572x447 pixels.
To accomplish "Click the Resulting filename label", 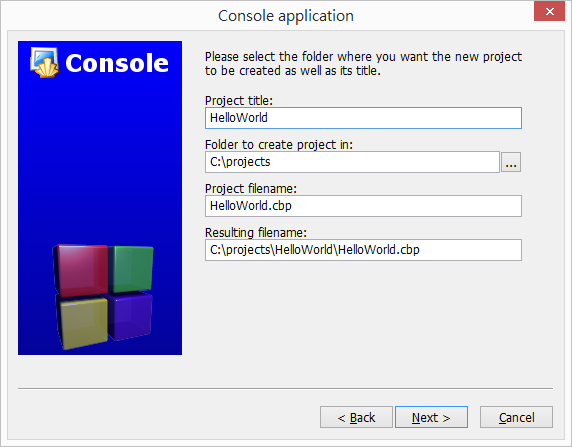I will pyautogui.click(x=256, y=232).
